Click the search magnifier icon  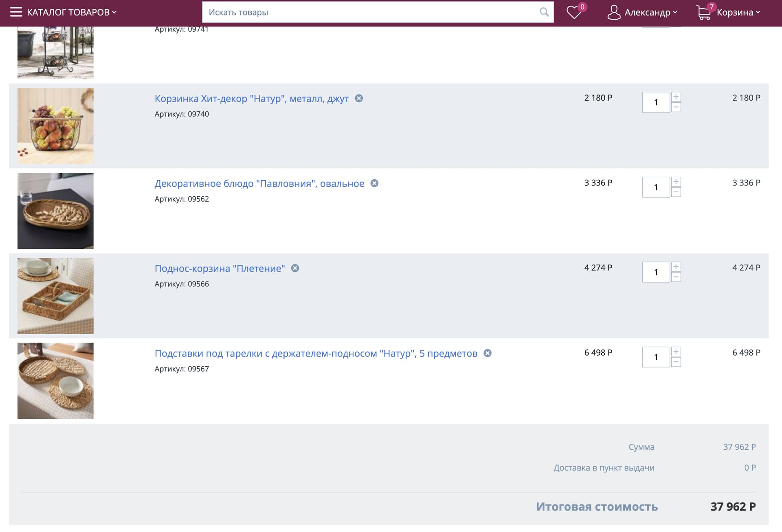[x=544, y=12]
